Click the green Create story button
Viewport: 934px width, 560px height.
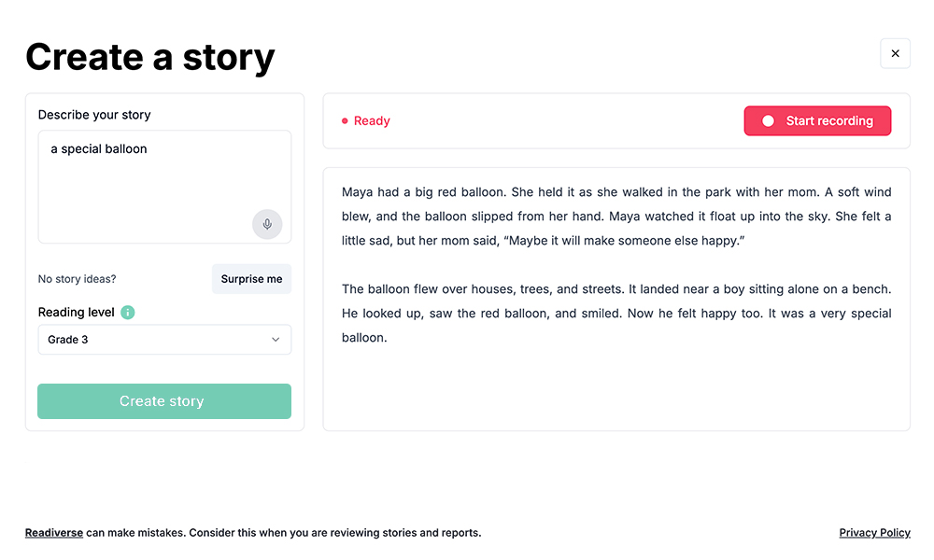click(164, 401)
